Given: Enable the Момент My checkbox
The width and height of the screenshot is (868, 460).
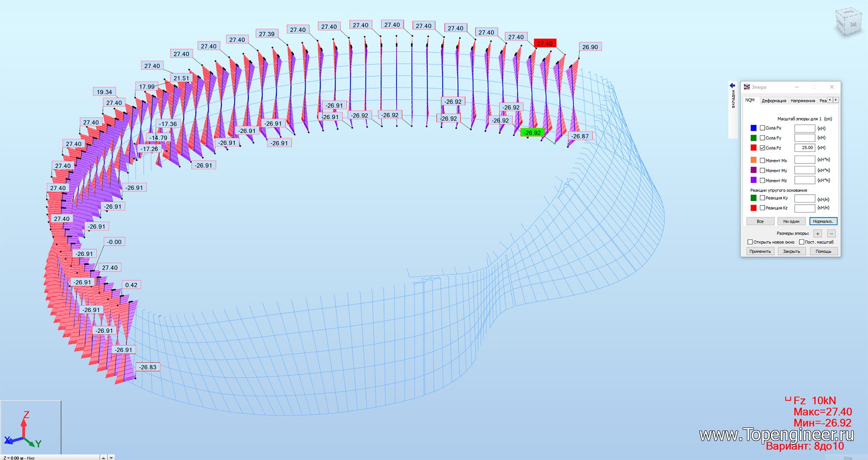Looking at the screenshot, I should 763,170.
